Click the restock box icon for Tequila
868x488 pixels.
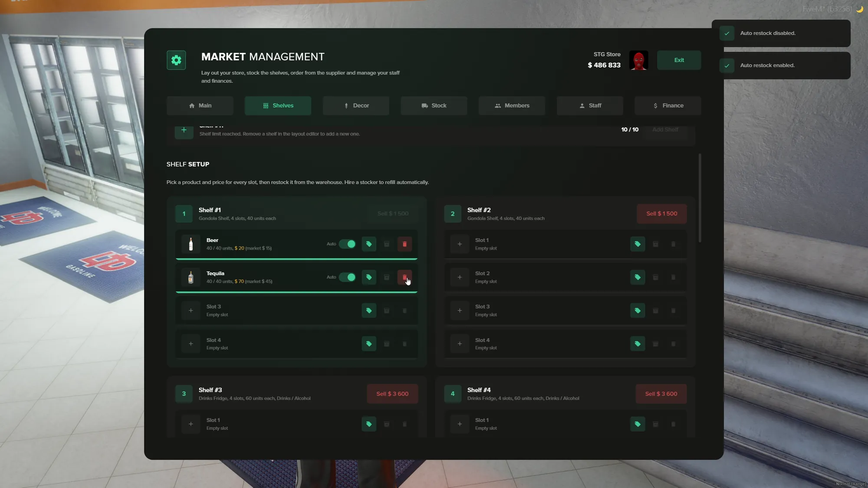coord(387,277)
